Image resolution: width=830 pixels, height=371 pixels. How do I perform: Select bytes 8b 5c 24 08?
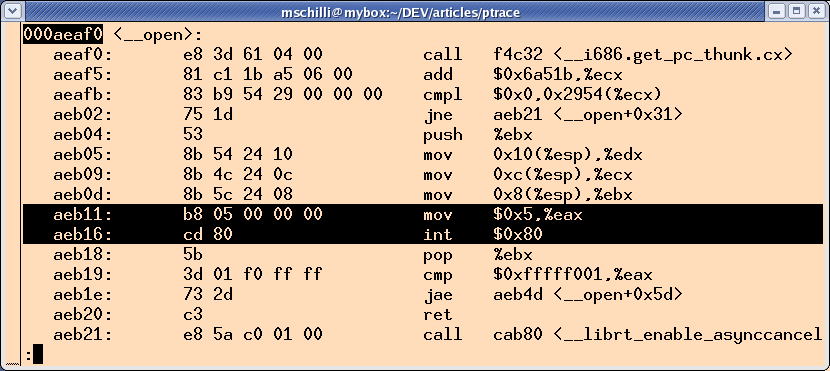(x=238, y=194)
